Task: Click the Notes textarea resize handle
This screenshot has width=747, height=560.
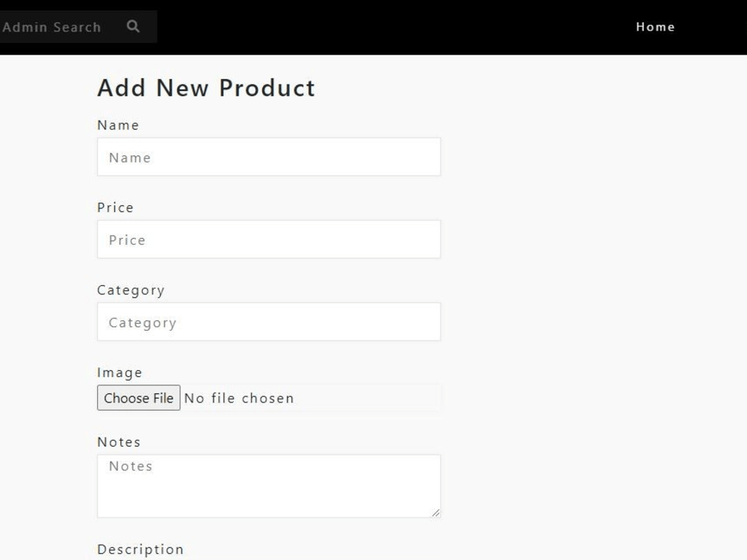Action: pos(437,513)
